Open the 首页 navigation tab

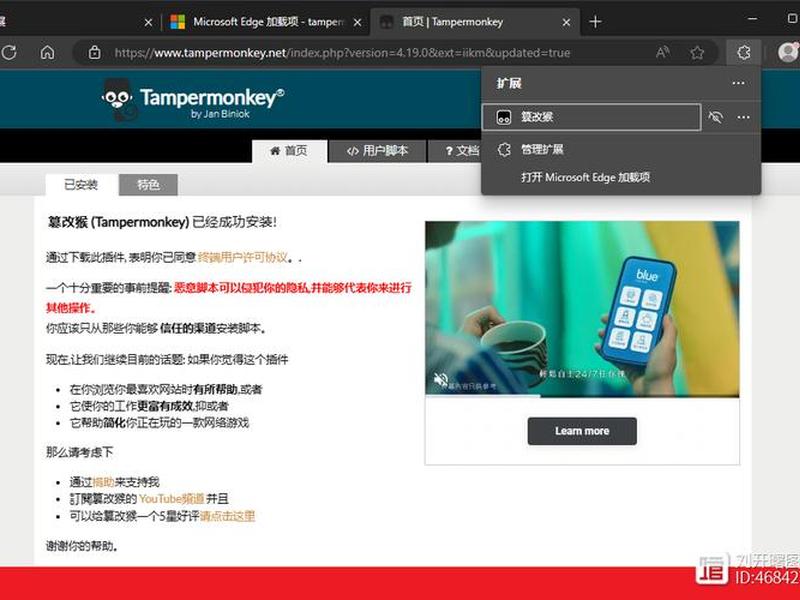[x=289, y=151]
